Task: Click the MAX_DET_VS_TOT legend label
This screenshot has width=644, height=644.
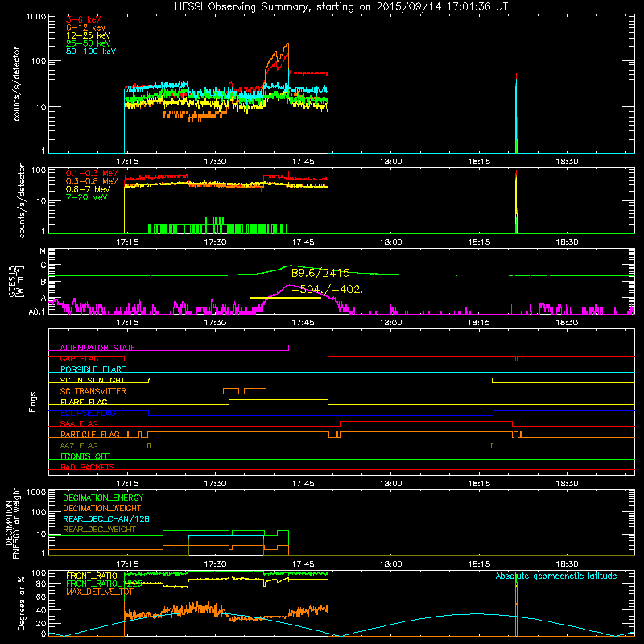Action: click(100, 592)
